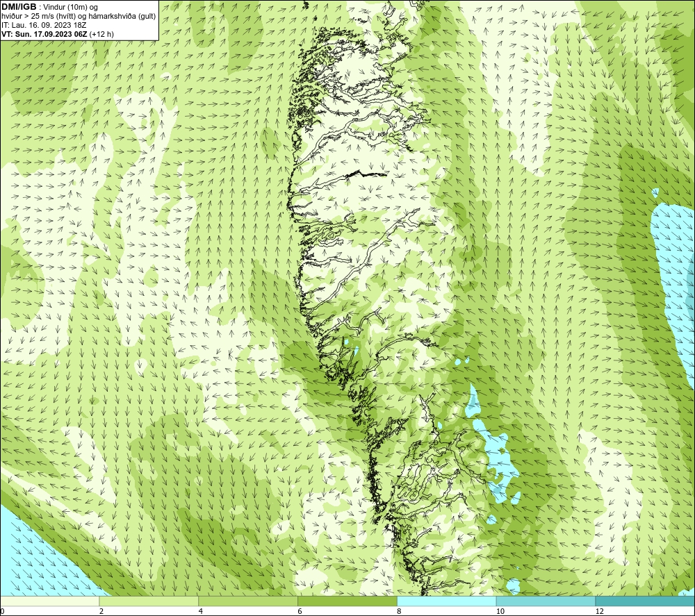Click the scale label '8'
The width and height of the screenshot is (695, 616).
tap(400, 612)
